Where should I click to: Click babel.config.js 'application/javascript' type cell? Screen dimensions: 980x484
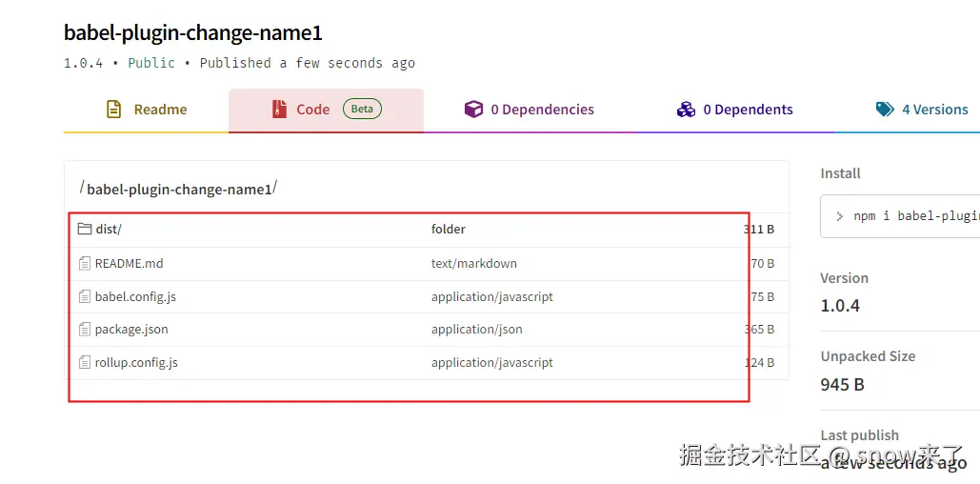(x=491, y=296)
